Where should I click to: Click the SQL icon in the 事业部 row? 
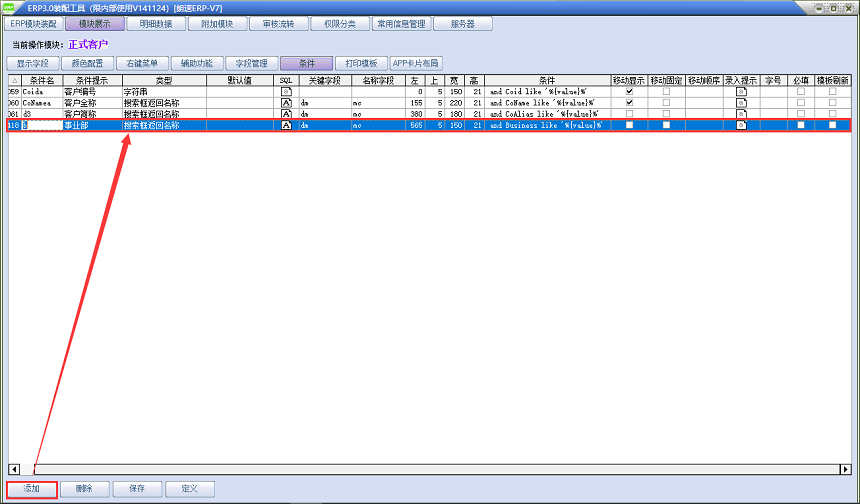tap(286, 126)
